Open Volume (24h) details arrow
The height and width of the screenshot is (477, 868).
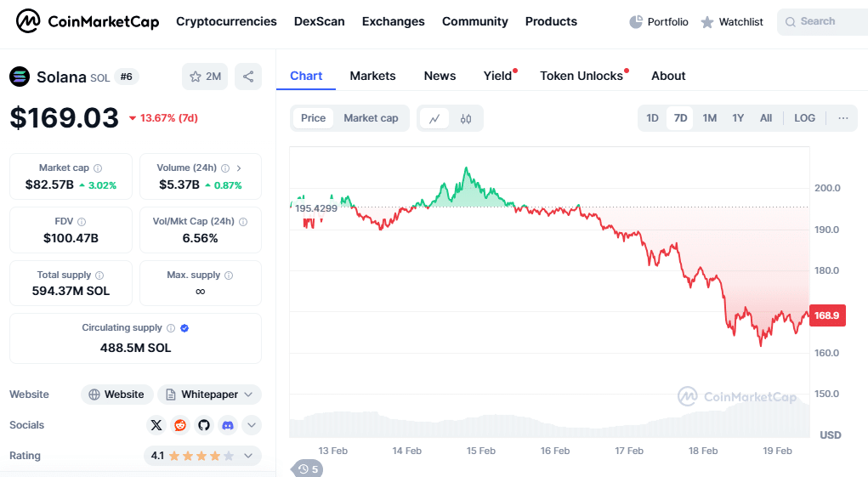click(239, 168)
